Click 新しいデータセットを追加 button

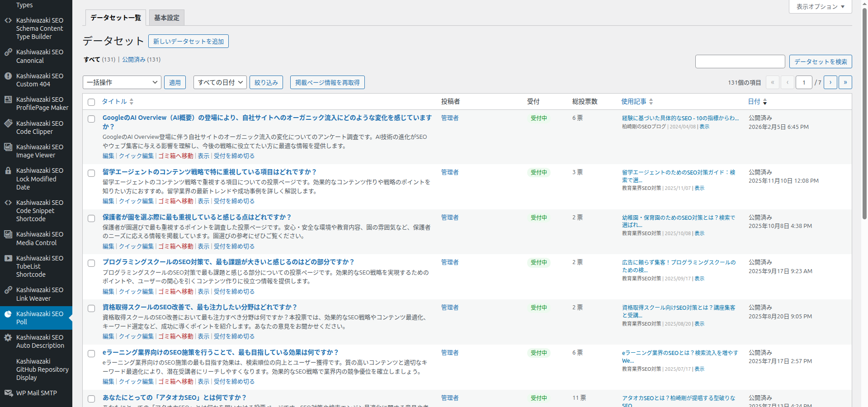189,41
